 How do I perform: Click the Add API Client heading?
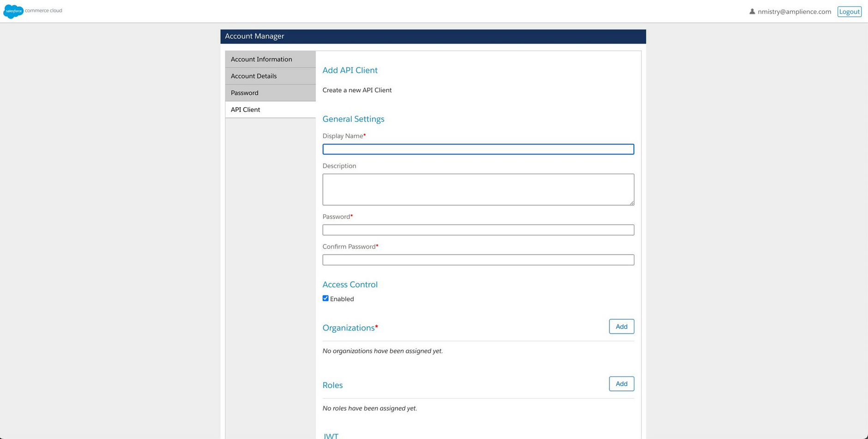[x=350, y=70]
